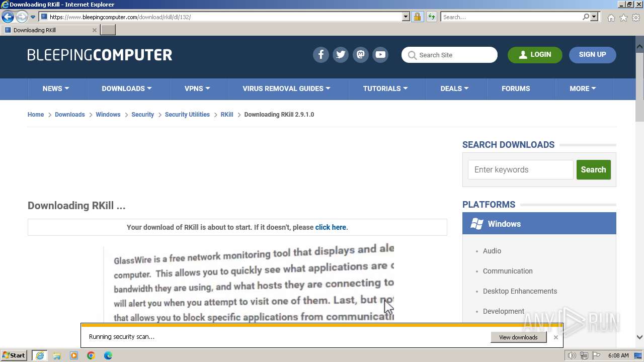Click the volume speaker tray icon
The image size is (644, 362).
click(572, 355)
